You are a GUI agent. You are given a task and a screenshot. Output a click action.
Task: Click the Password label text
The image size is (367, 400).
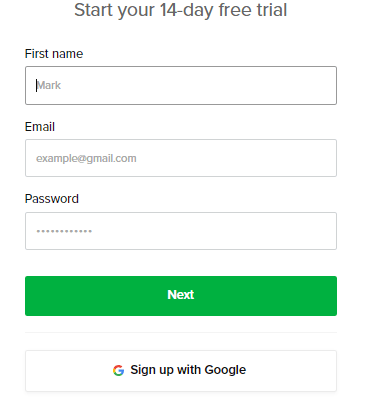coord(52,199)
